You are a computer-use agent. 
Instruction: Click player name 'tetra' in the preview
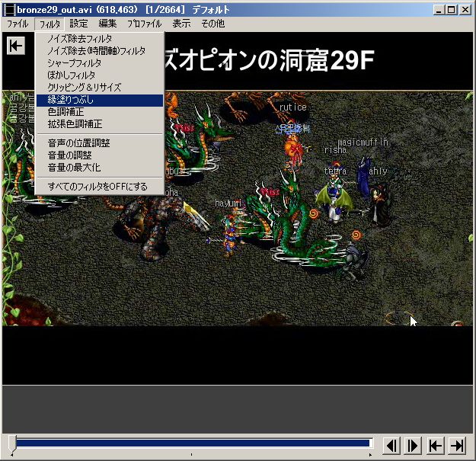tap(335, 171)
